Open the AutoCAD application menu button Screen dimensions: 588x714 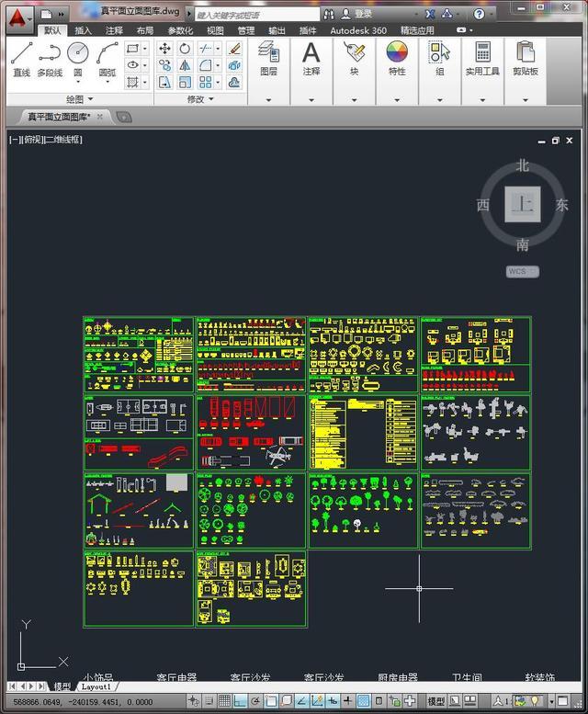pos(17,16)
